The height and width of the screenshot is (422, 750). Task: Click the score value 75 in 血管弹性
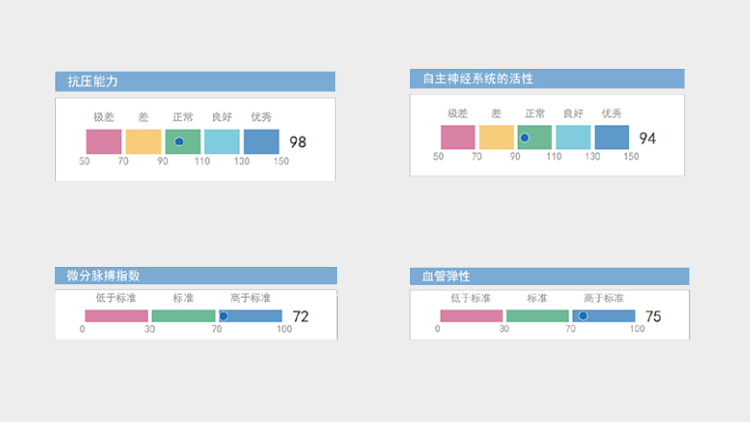pos(653,317)
